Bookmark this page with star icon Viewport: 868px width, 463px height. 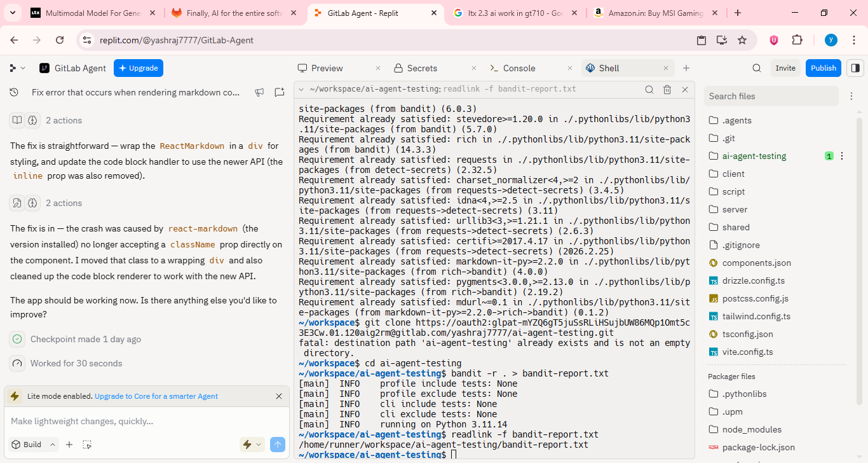(x=742, y=40)
